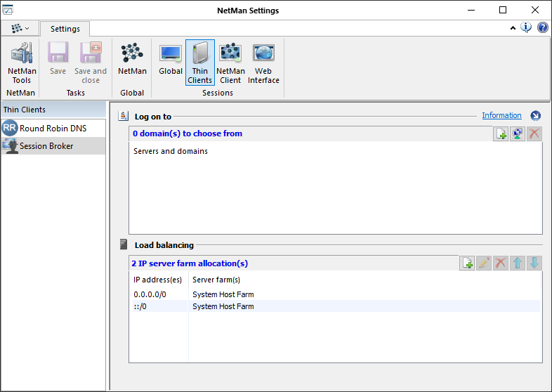Screen dimensions: 552x392
Task: Select Round Robin DNS in Thin Clients
Action: point(53,128)
